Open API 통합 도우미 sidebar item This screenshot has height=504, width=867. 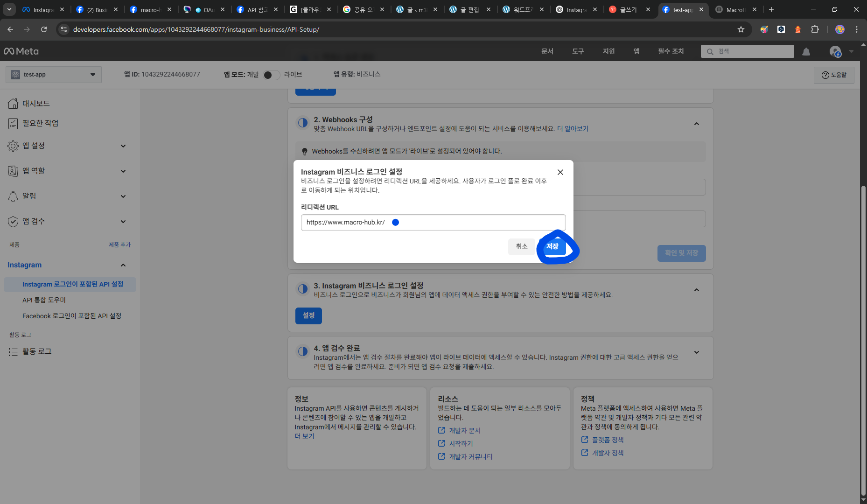tap(44, 300)
